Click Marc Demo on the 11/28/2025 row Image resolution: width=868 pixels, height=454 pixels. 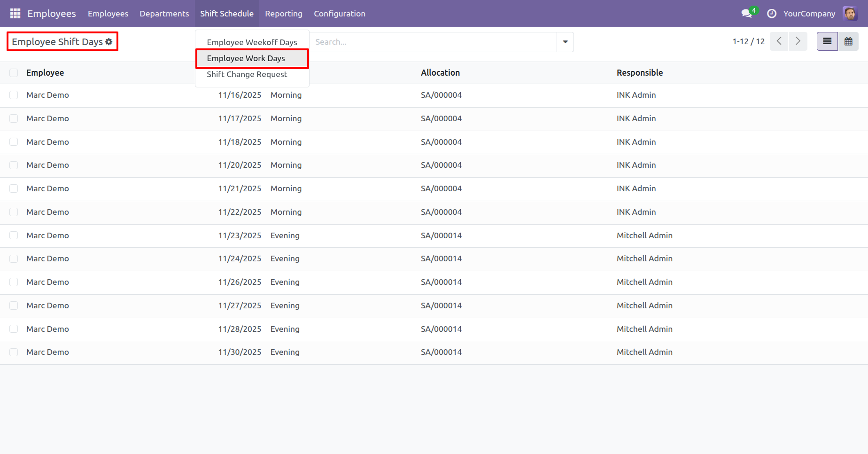coord(47,329)
